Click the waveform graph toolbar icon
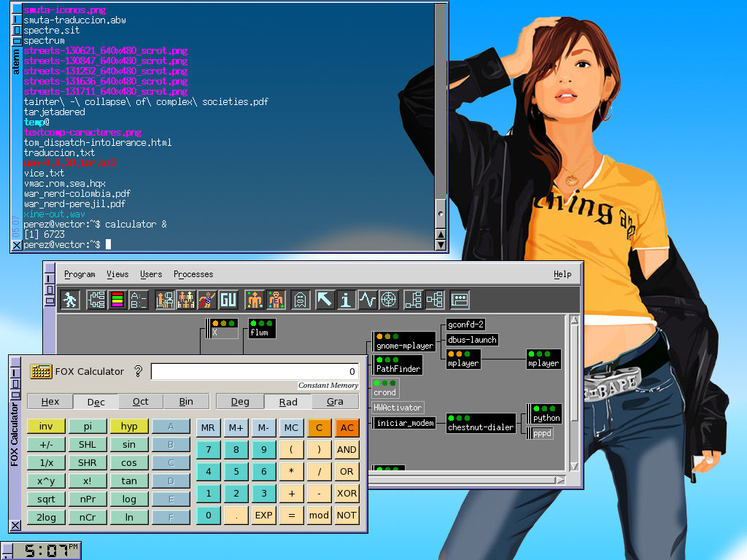 click(x=367, y=300)
